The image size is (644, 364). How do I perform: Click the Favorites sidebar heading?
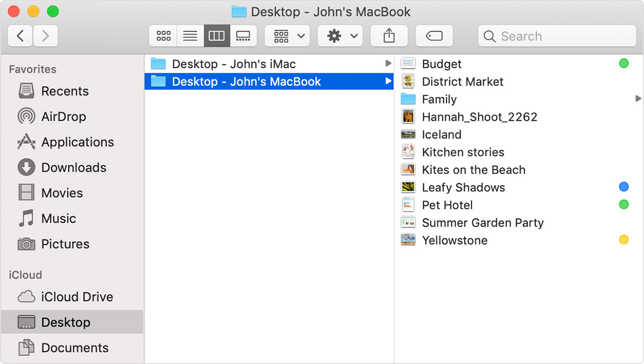[33, 69]
